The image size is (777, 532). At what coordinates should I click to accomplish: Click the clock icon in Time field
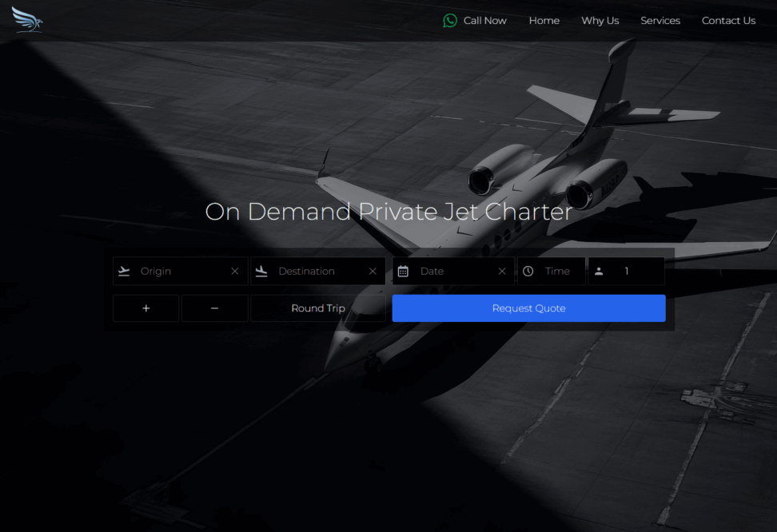(x=528, y=271)
